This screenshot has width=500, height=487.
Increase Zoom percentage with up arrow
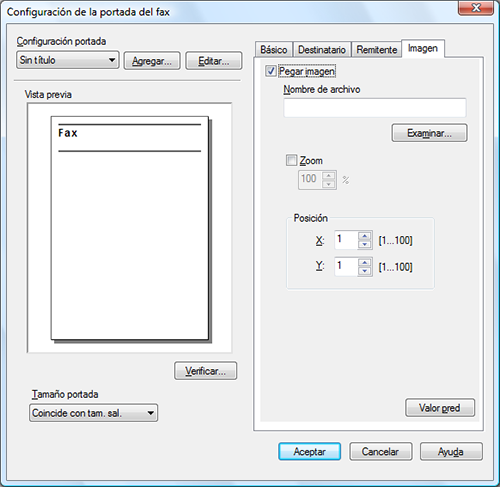click(x=329, y=176)
